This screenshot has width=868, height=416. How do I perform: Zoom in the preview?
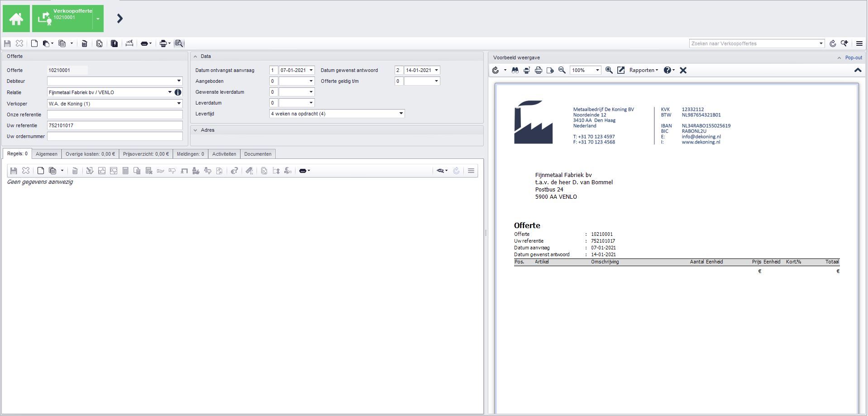click(609, 70)
